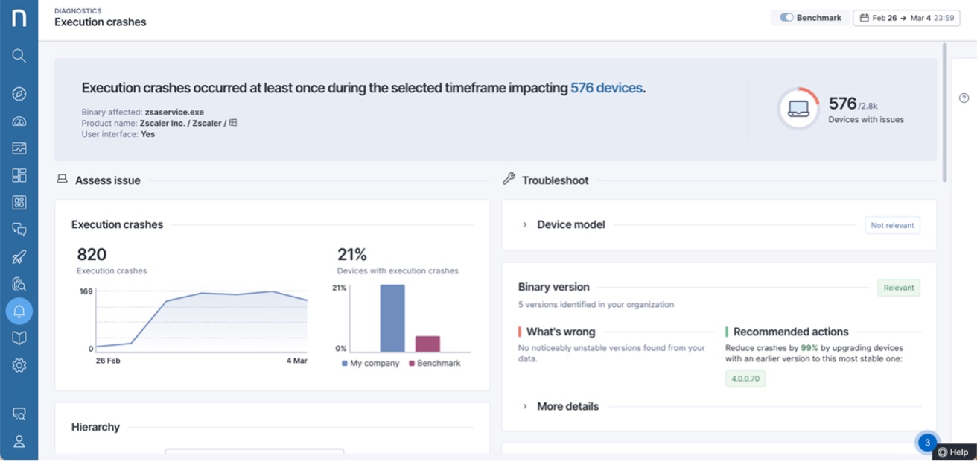Open the user profile icon in sidebar

pyautogui.click(x=19, y=441)
